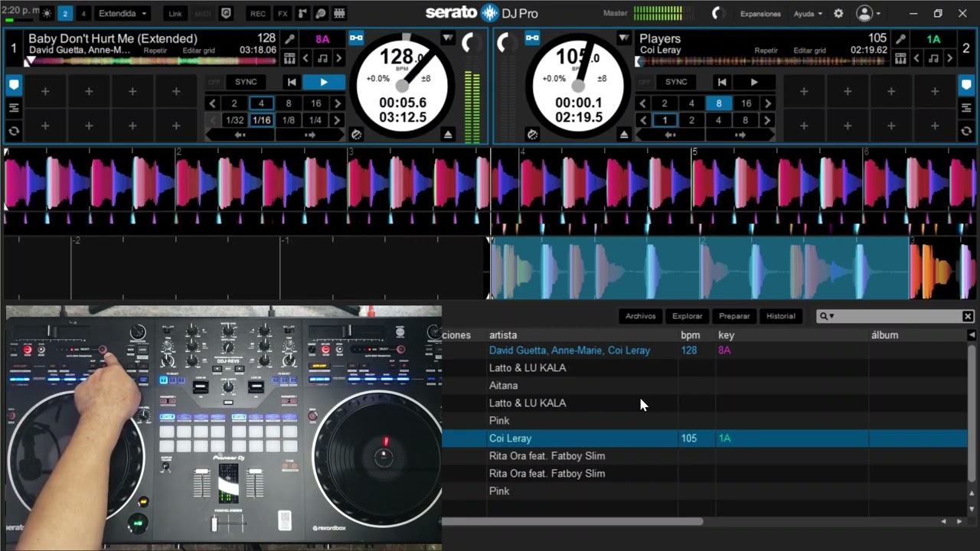Click deck 2 tempo reset icon below platter
This screenshot has width=980, height=551.
click(532, 135)
